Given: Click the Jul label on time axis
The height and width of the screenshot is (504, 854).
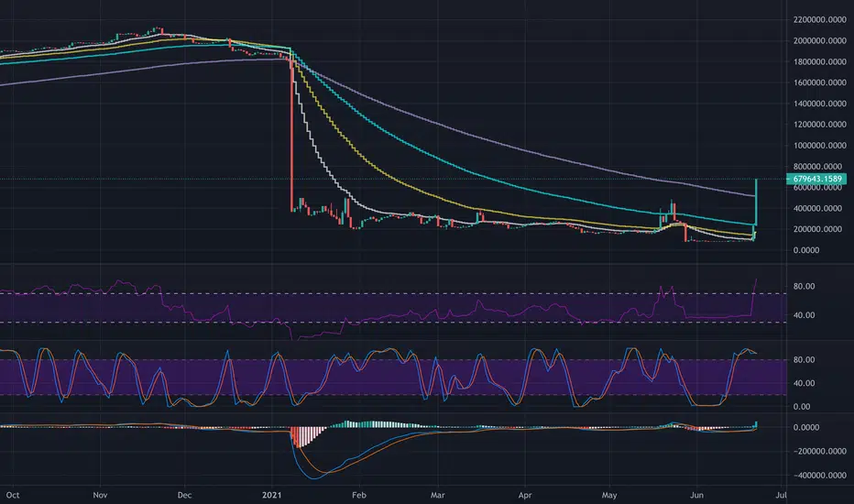Looking at the screenshot, I should click(781, 495).
